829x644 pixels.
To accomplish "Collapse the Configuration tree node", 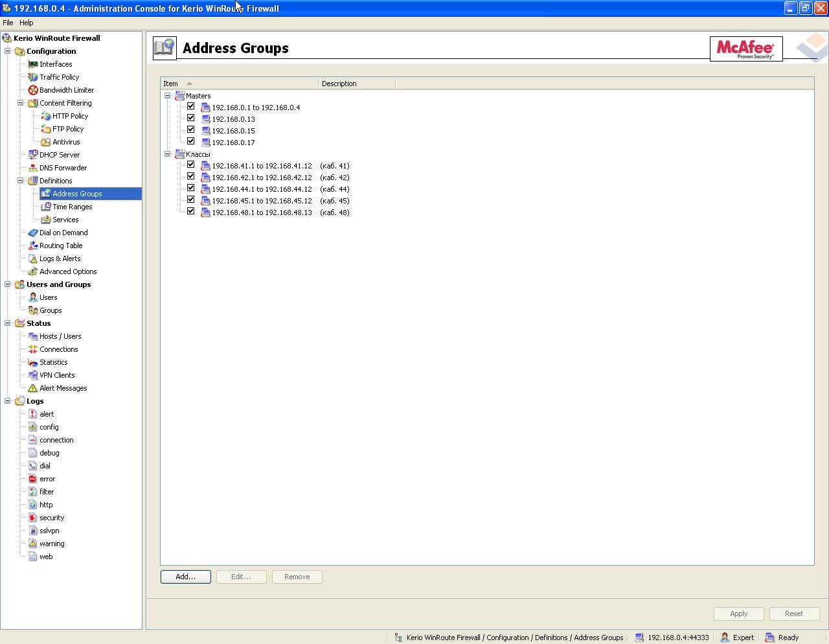I will coord(8,51).
